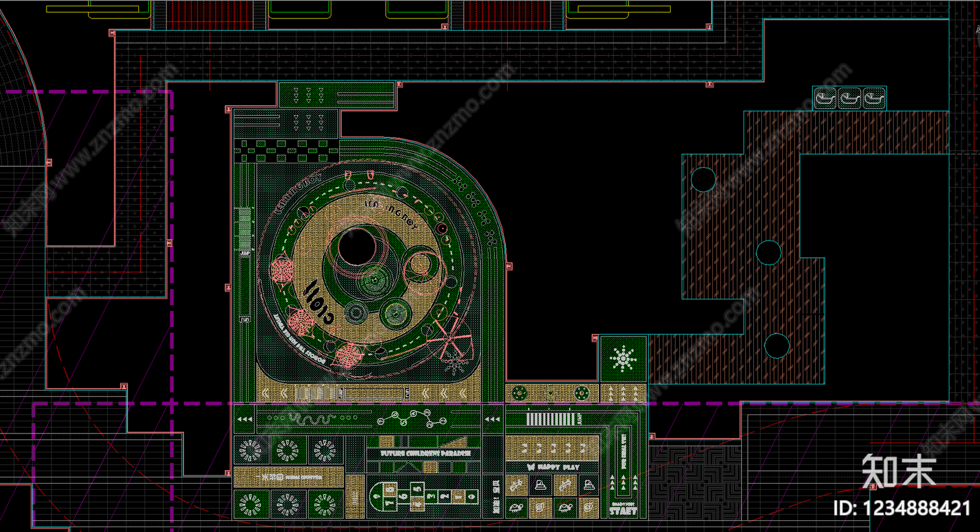The width and height of the screenshot is (980, 532).
Task: Select the black central hole of the round plaza
Action: point(357,247)
